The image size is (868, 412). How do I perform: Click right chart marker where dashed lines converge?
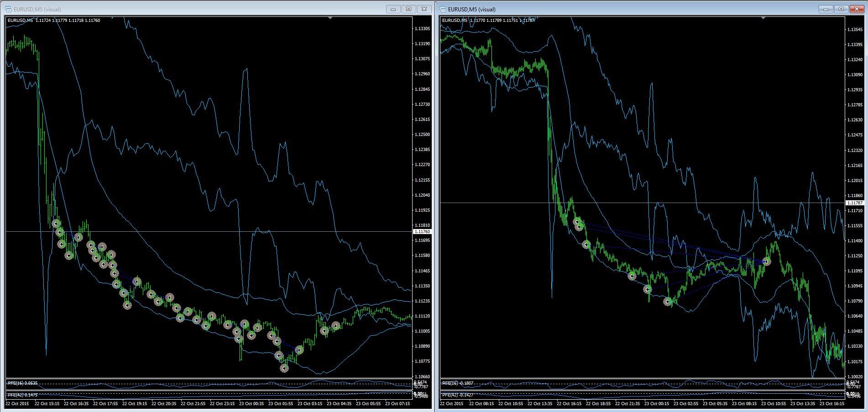(x=767, y=261)
